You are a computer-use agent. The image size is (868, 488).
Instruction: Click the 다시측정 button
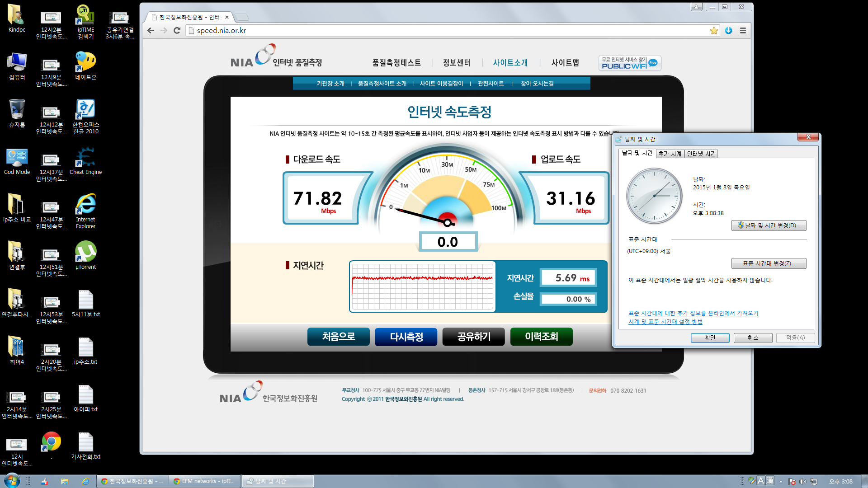tap(406, 337)
